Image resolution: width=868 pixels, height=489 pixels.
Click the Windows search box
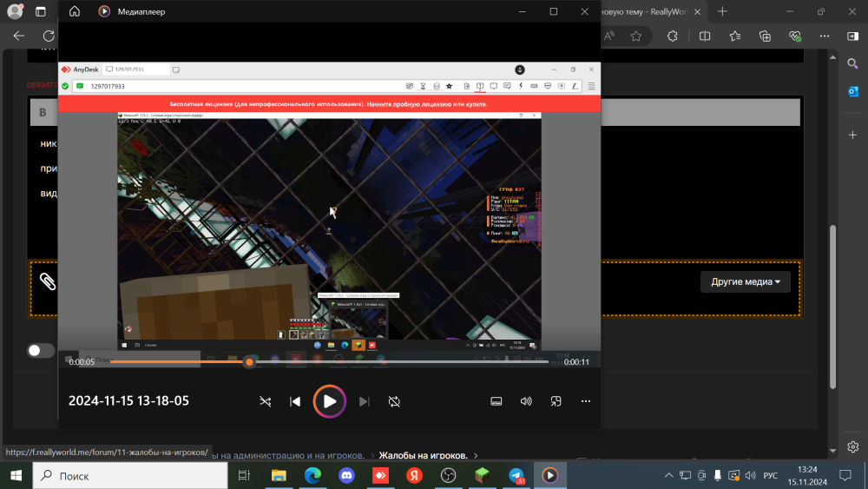click(130, 476)
